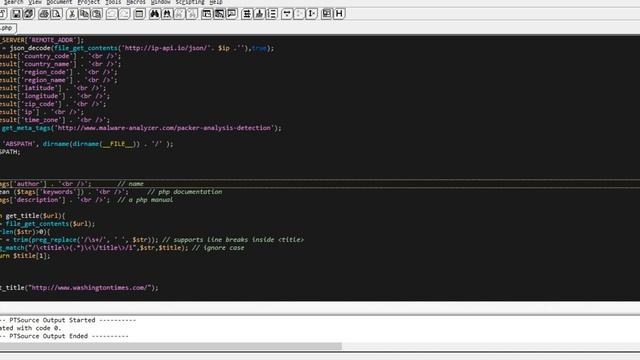Click the Copy toolbar icon
This screenshot has width=640, height=360.
tap(84, 14)
